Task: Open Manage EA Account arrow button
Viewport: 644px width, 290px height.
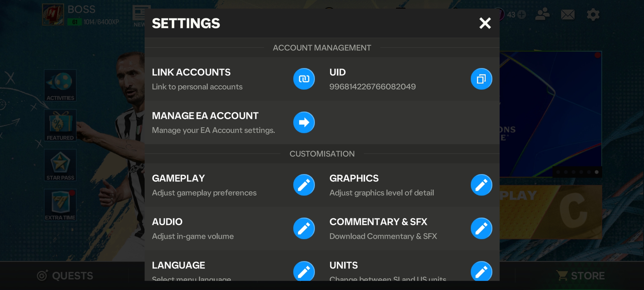Action: pos(304,122)
